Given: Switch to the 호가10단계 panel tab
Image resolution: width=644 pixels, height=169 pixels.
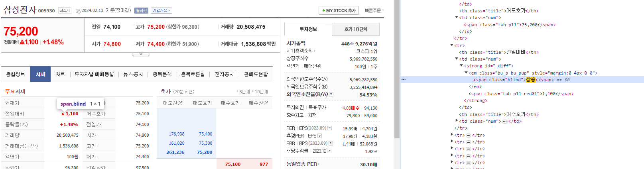Looking at the screenshot, I should tap(356, 29).
